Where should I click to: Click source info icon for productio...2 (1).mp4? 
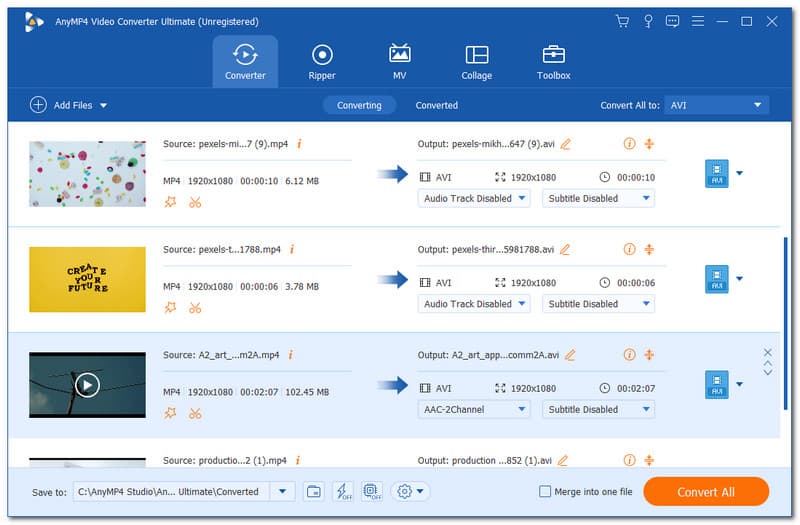pos(297,460)
